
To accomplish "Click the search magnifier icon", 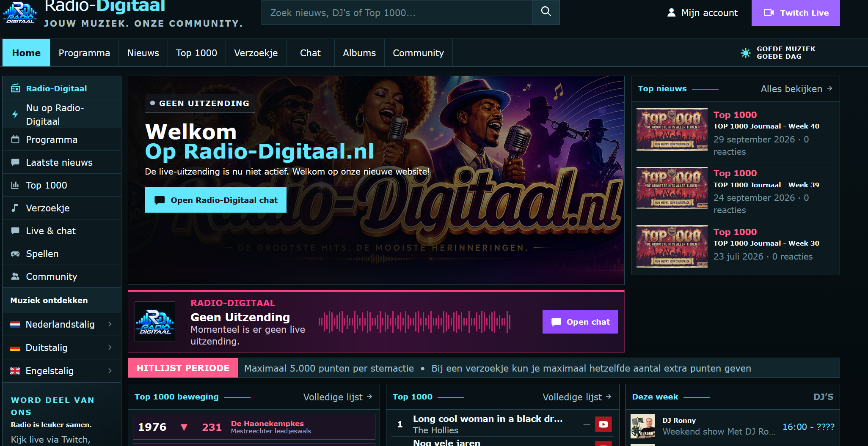I will [546, 12].
